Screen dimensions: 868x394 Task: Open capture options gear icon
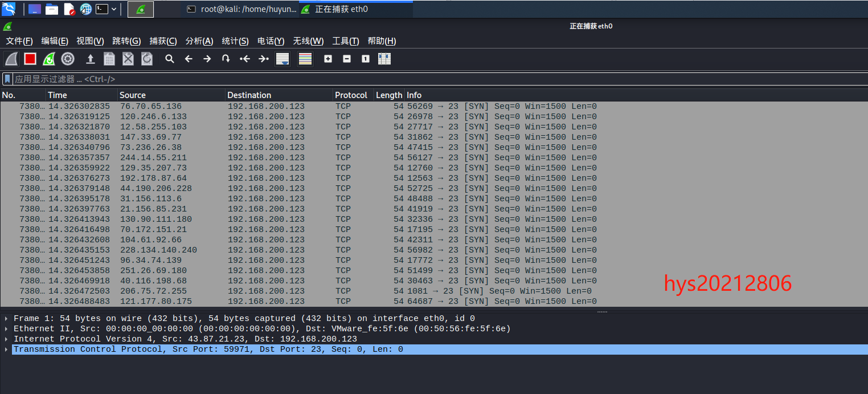[x=68, y=59]
